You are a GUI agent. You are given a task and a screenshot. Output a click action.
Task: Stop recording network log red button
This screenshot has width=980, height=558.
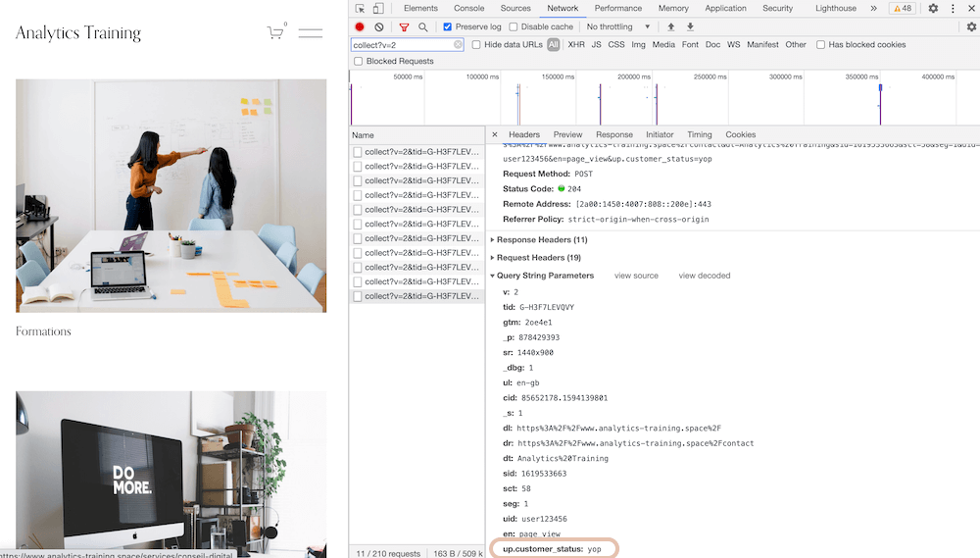(x=360, y=26)
